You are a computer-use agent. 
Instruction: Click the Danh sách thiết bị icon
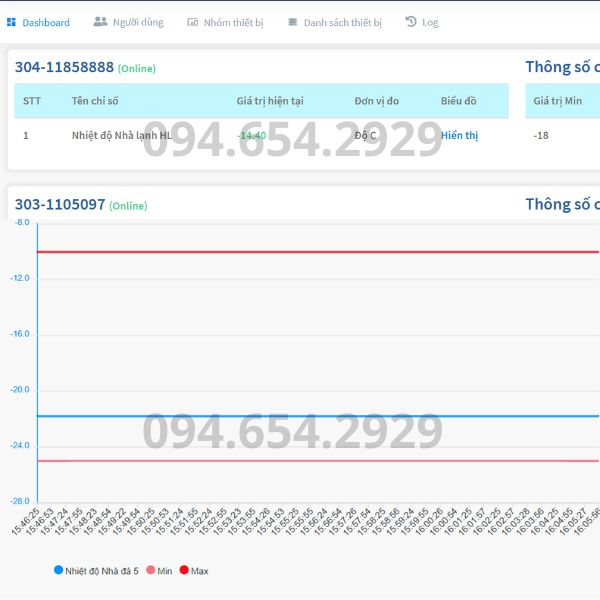tap(292, 22)
